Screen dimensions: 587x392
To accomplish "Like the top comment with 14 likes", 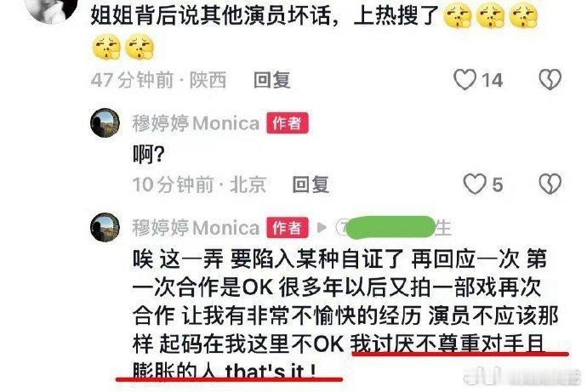I will pyautogui.click(x=464, y=79).
